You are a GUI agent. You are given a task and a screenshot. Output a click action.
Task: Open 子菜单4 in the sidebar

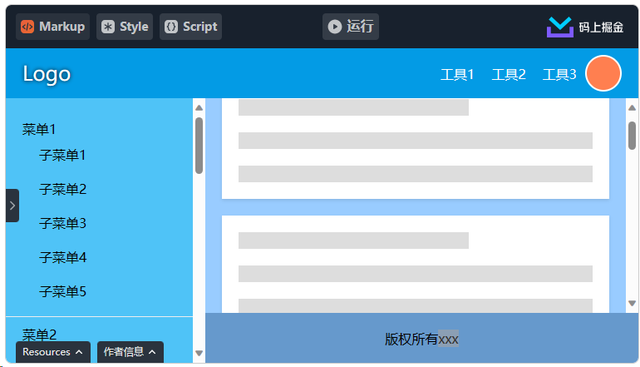coord(62,257)
